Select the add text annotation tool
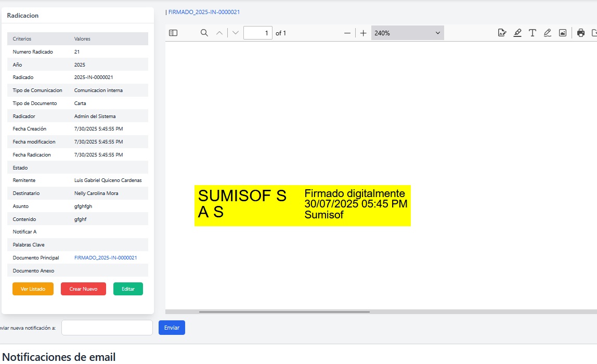597x364 pixels. 533,33
